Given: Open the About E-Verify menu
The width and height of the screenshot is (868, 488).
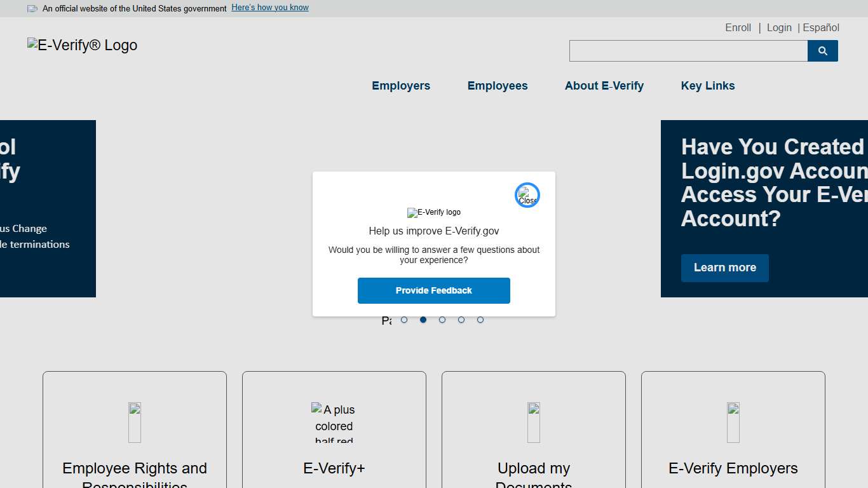Looking at the screenshot, I should [x=604, y=85].
